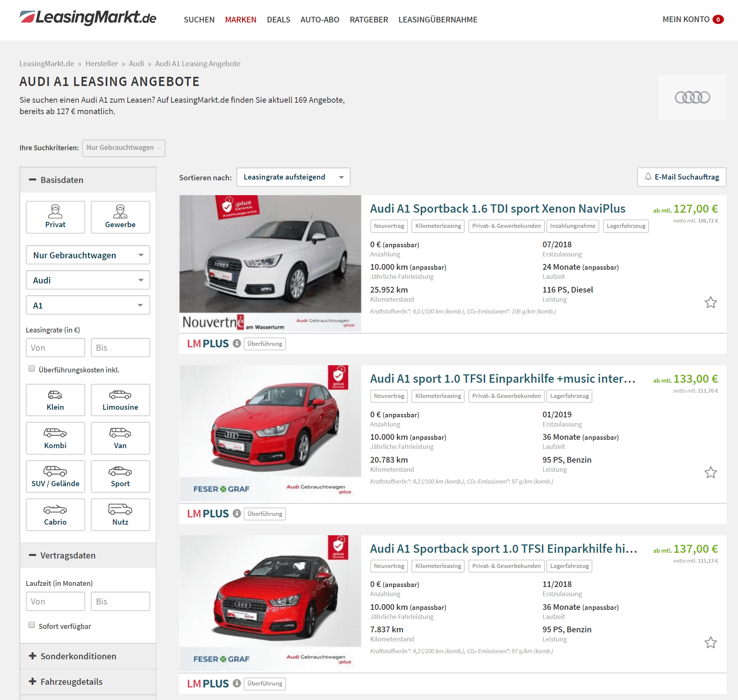The width and height of the screenshot is (738, 700).
Task: Open the Audi brand dropdown
Action: click(88, 280)
